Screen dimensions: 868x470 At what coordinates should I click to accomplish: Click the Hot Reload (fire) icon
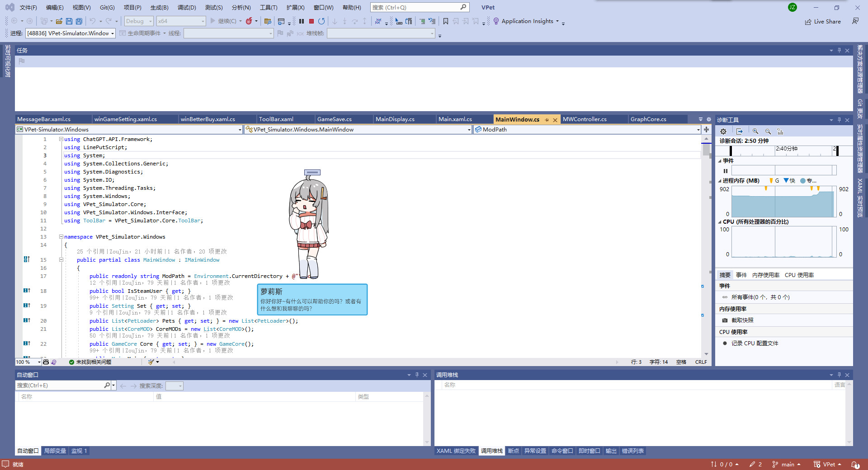click(250, 21)
